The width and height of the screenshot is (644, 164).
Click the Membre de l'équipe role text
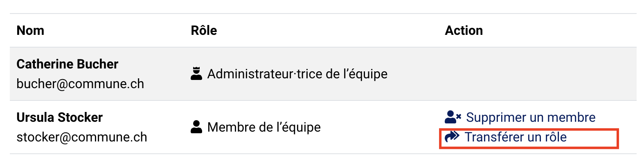click(264, 127)
